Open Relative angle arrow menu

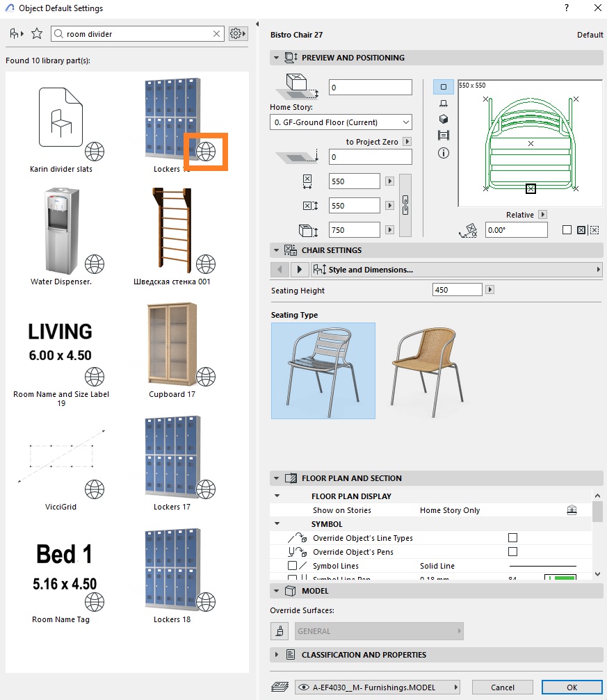(542, 215)
